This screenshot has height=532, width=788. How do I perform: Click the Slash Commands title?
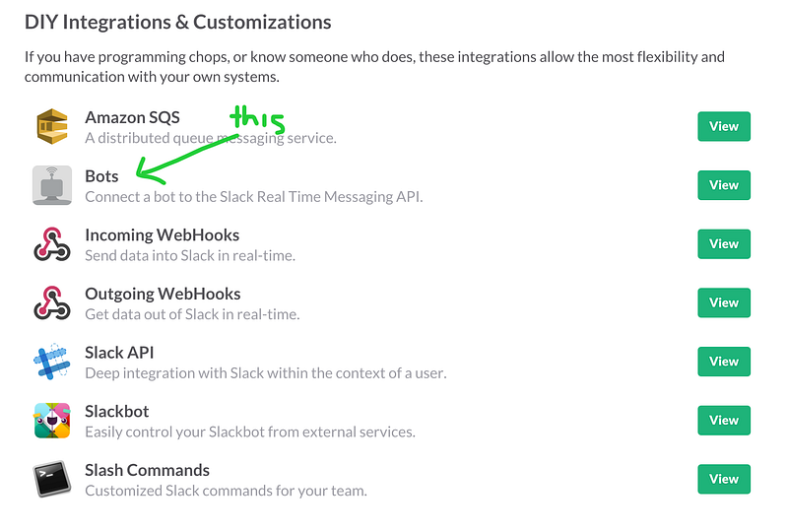click(x=147, y=470)
